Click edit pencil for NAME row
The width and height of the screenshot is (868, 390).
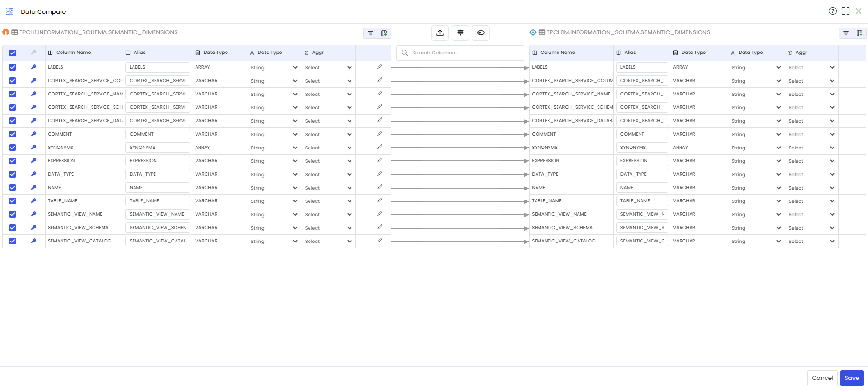(380, 187)
